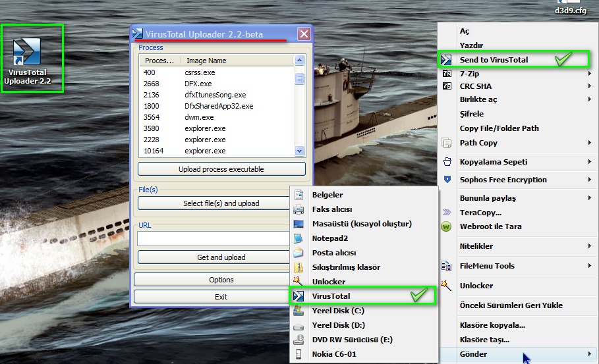Open VirusTotal Uploader 2.2 desktop shortcut
599x364 pixels.
pyautogui.click(x=27, y=61)
